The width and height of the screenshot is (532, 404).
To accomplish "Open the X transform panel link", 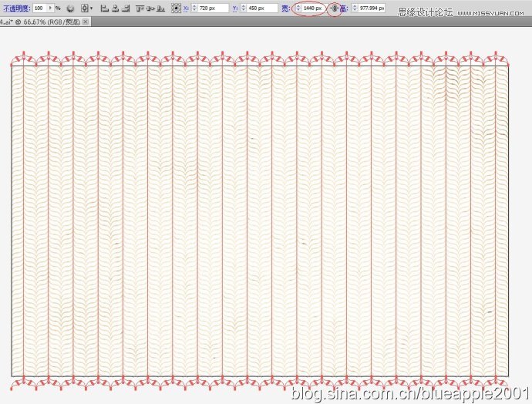I will [x=186, y=8].
